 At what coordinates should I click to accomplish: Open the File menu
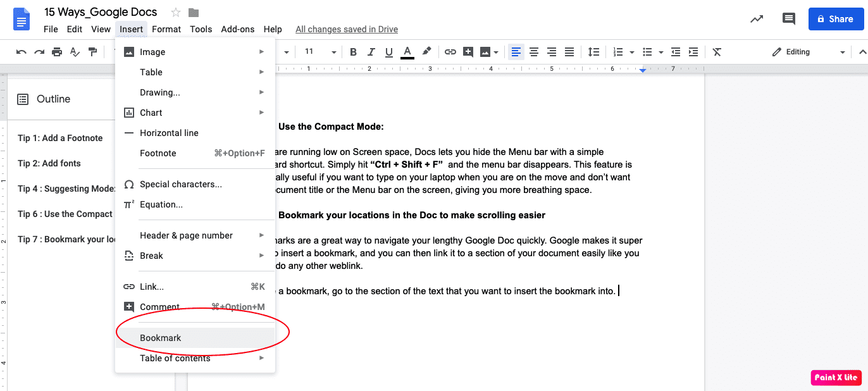pyautogui.click(x=51, y=29)
